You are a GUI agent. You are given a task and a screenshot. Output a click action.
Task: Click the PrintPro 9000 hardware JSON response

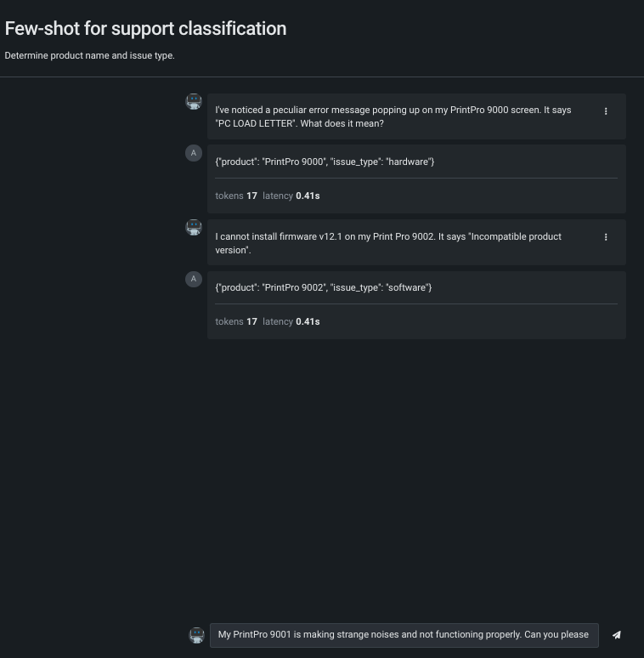pyautogui.click(x=325, y=162)
